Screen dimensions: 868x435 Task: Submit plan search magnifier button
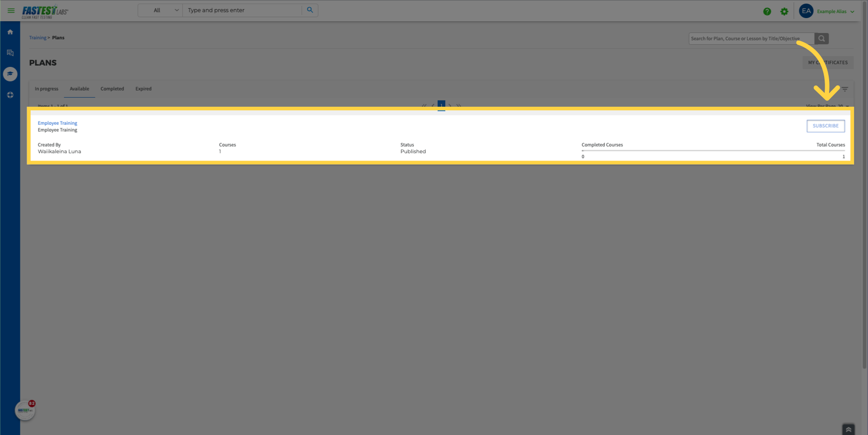click(821, 38)
